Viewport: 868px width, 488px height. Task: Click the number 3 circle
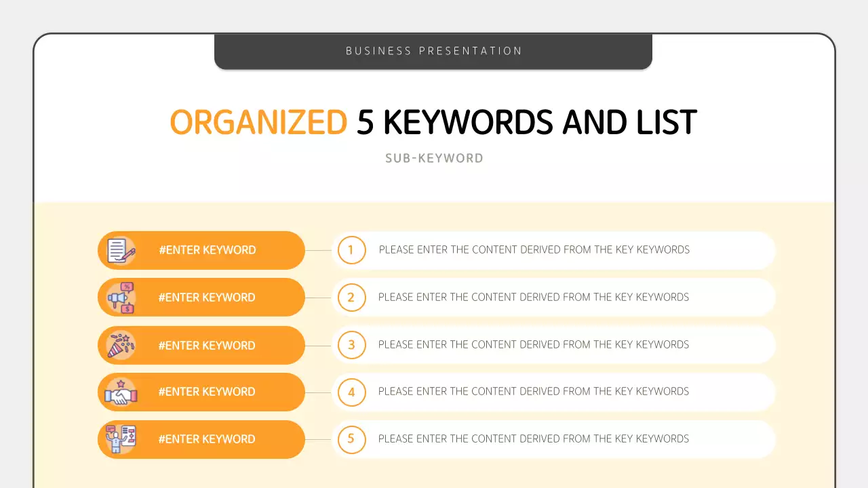[351, 345]
